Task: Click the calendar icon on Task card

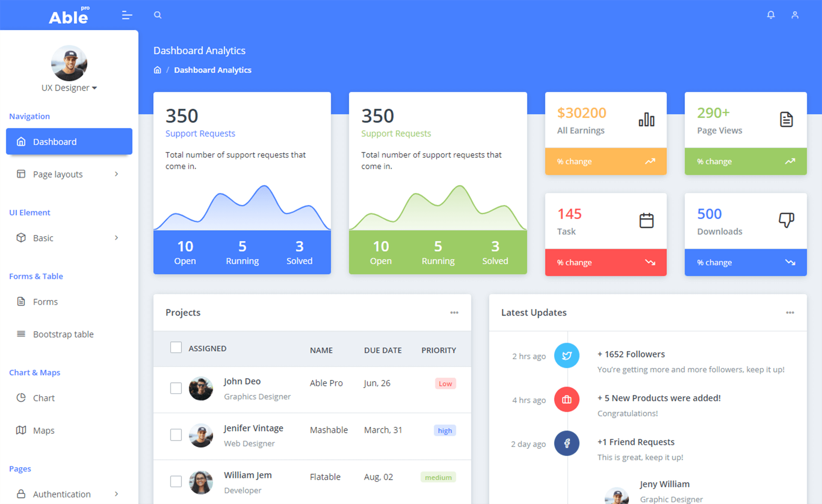Action: click(x=647, y=220)
